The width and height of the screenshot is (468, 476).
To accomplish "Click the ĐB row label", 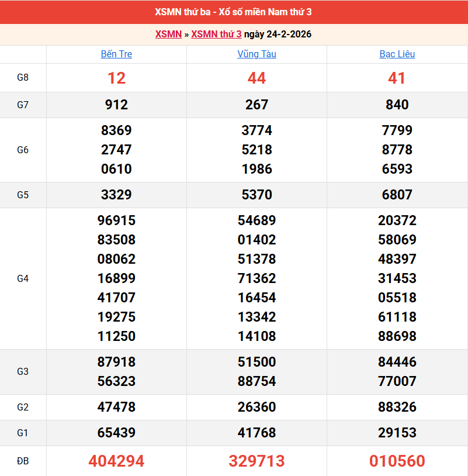I will (23, 461).
